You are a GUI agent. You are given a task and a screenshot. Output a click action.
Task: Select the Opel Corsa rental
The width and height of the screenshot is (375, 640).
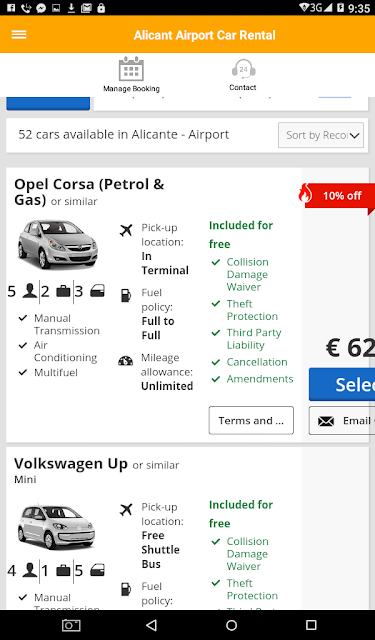click(342, 384)
